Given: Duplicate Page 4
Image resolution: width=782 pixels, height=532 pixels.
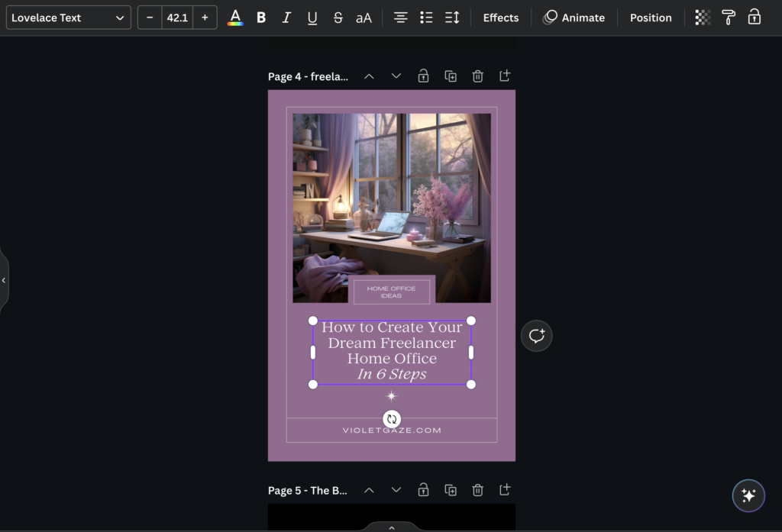Looking at the screenshot, I should tap(451, 76).
